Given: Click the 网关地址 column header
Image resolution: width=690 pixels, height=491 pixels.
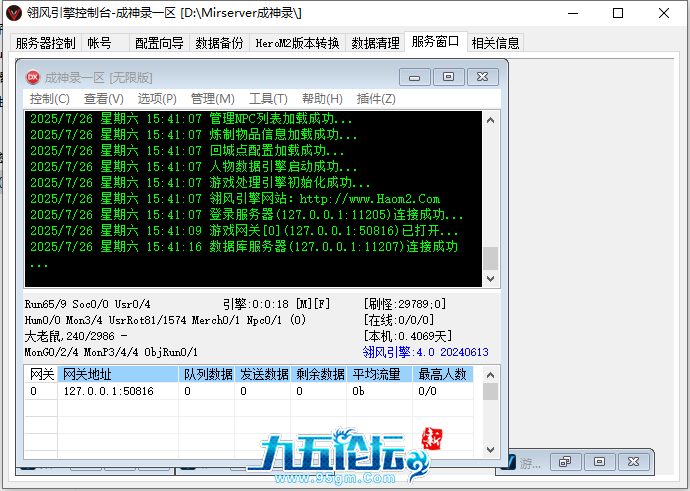Looking at the screenshot, I should coord(118,374).
